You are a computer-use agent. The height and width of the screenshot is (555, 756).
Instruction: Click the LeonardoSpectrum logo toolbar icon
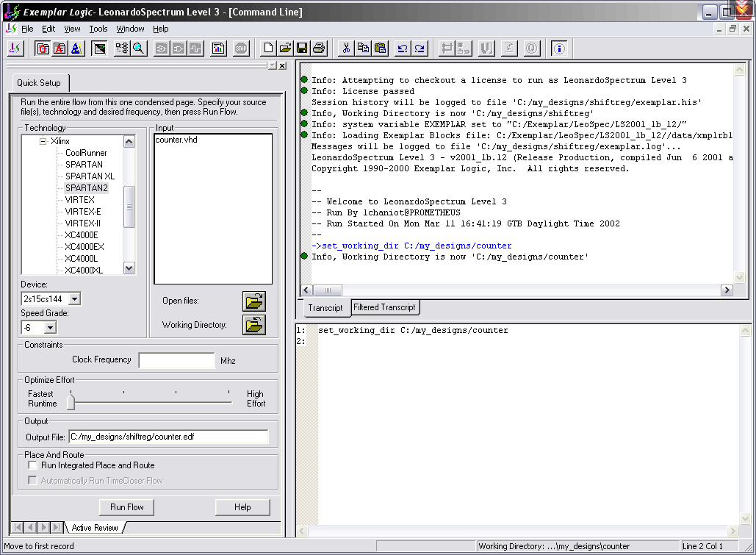(15, 49)
